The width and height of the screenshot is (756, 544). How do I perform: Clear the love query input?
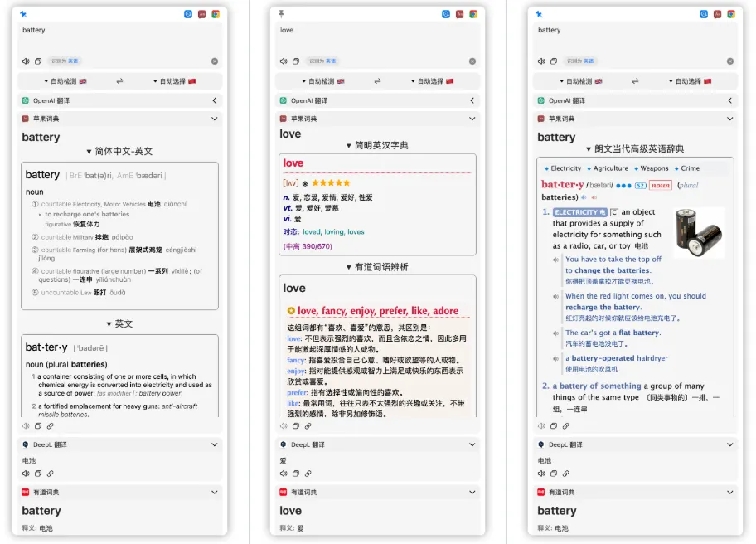pyautogui.click(x=472, y=61)
